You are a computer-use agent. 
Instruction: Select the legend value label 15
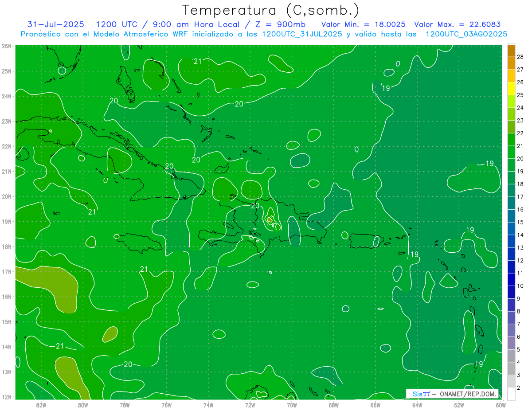coord(520,222)
